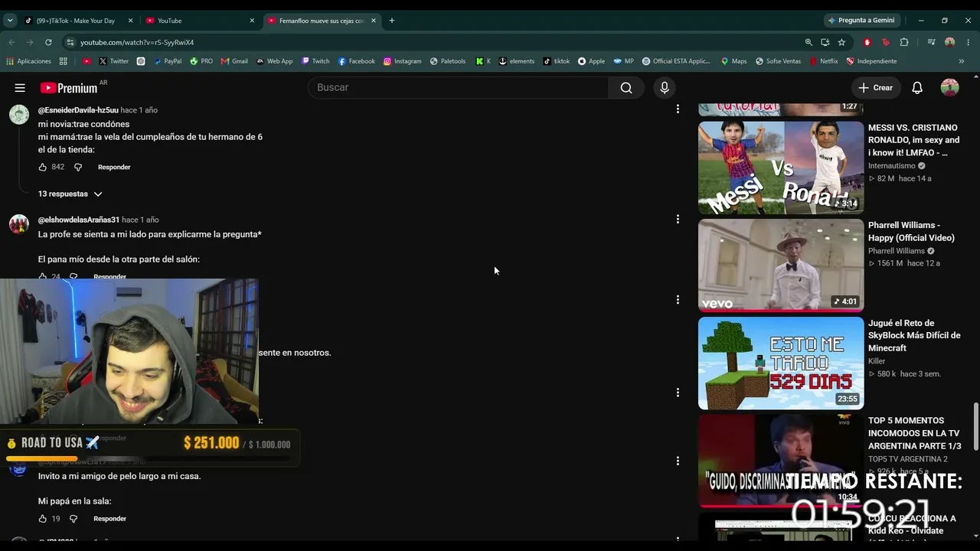Image resolution: width=980 pixels, height=551 pixels.
Task: Click the address bar URL
Action: coord(137,42)
